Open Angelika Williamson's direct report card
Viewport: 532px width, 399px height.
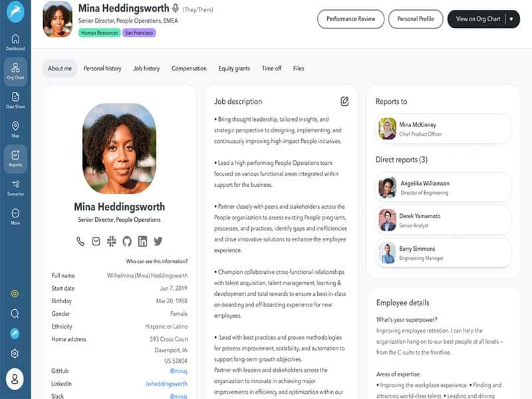(443, 188)
